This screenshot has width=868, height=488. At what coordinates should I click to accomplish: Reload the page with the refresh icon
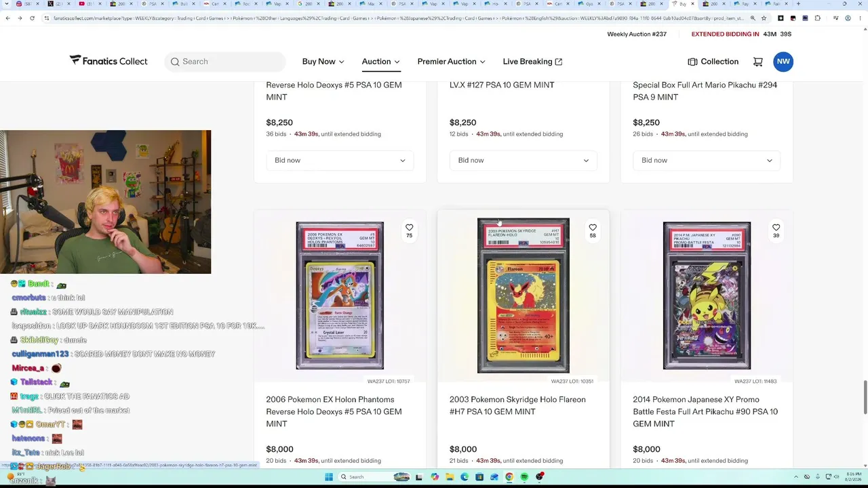32,18
